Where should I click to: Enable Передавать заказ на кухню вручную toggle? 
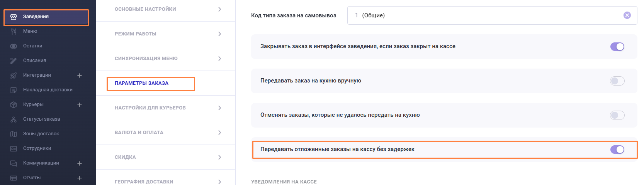(617, 81)
